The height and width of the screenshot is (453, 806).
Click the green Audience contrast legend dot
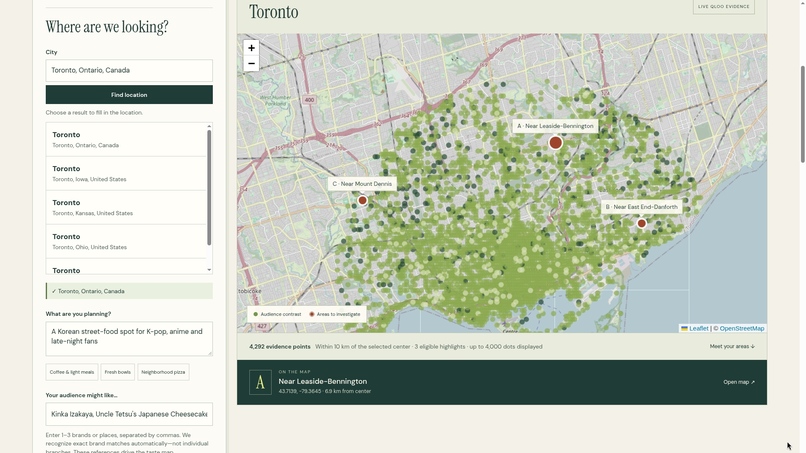tap(255, 314)
